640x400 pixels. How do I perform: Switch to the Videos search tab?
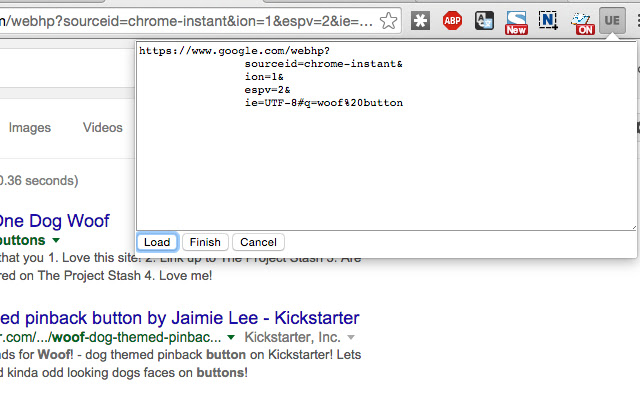103,127
